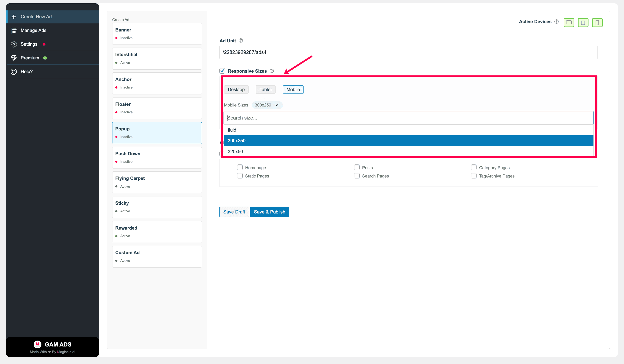Click the Manage Ads list icon
Image resolution: width=624 pixels, height=364 pixels.
click(14, 31)
